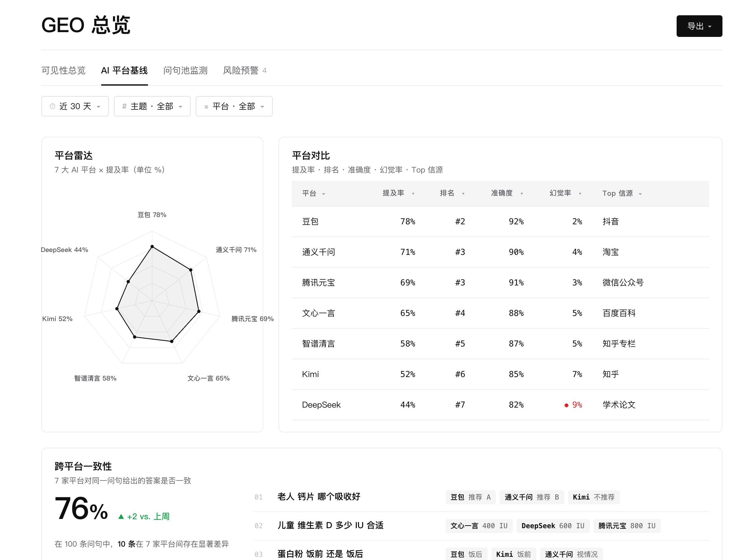The image size is (732, 560).
Task: Click the 微信公众号 top source cell
Action: click(x=623, y=283)
